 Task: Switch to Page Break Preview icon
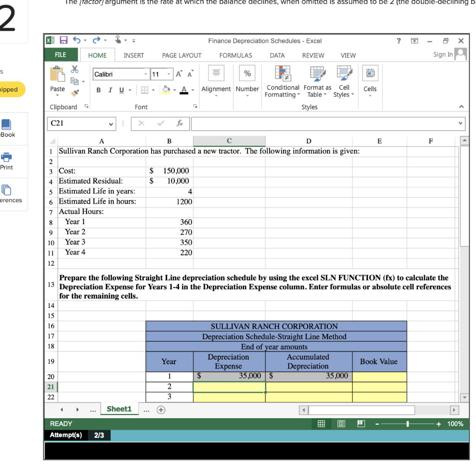pos(361,424)
